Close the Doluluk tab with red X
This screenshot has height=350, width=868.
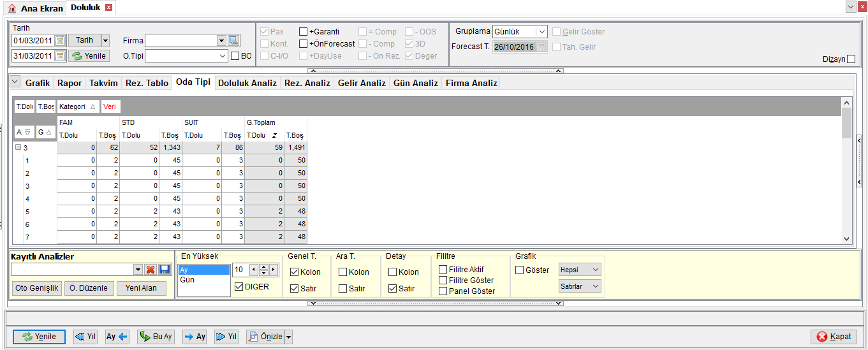point(108,8)
